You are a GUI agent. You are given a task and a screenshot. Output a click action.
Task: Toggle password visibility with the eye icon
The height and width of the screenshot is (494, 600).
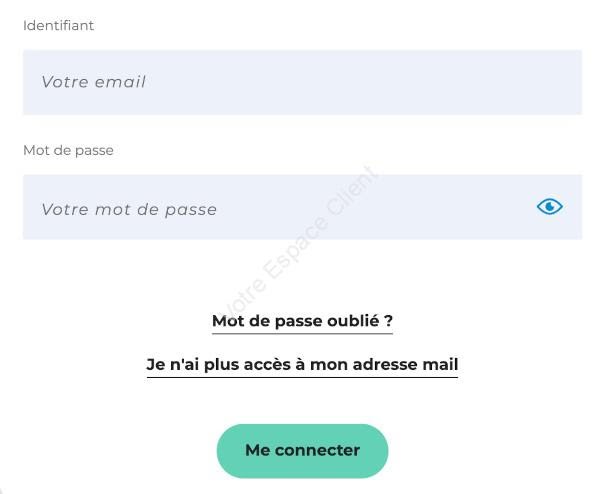[549, 207]
